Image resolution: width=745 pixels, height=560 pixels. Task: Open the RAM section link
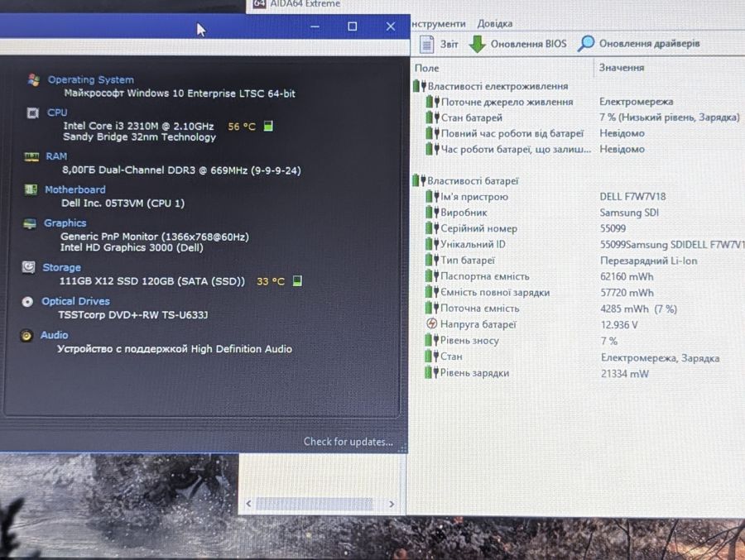[x=56, y=156]
